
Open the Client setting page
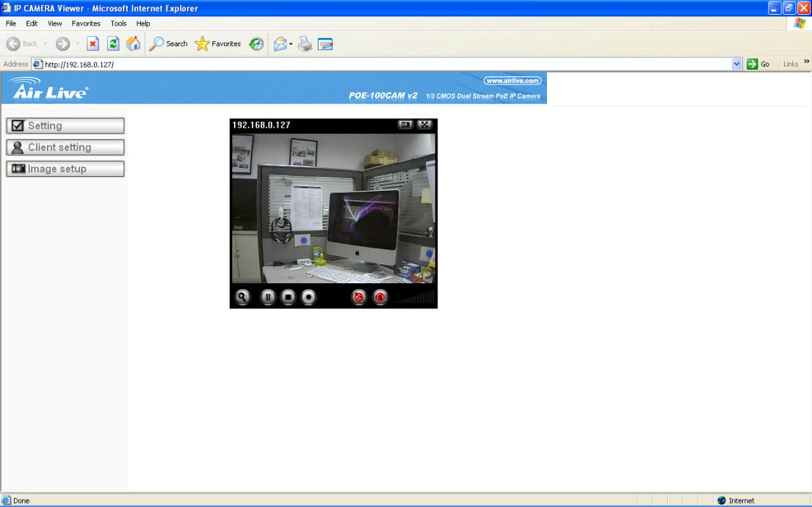(x=65, y=147)
